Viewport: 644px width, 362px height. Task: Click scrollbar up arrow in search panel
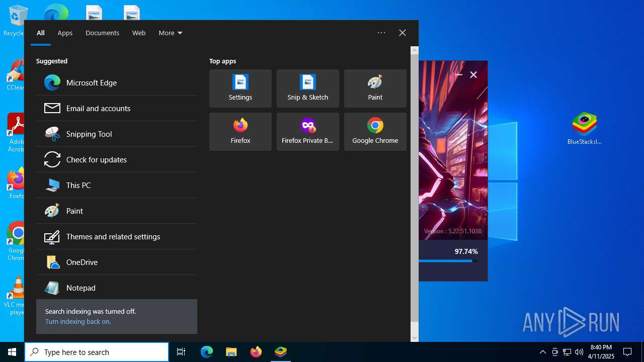coord(415,50)
